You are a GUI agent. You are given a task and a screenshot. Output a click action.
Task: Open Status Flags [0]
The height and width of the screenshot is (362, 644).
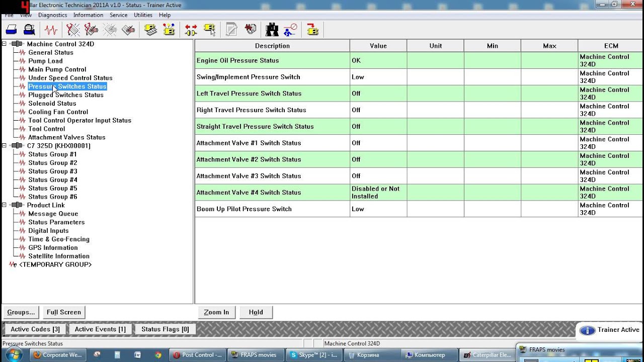pyautogui.click(x=165, y=329)
